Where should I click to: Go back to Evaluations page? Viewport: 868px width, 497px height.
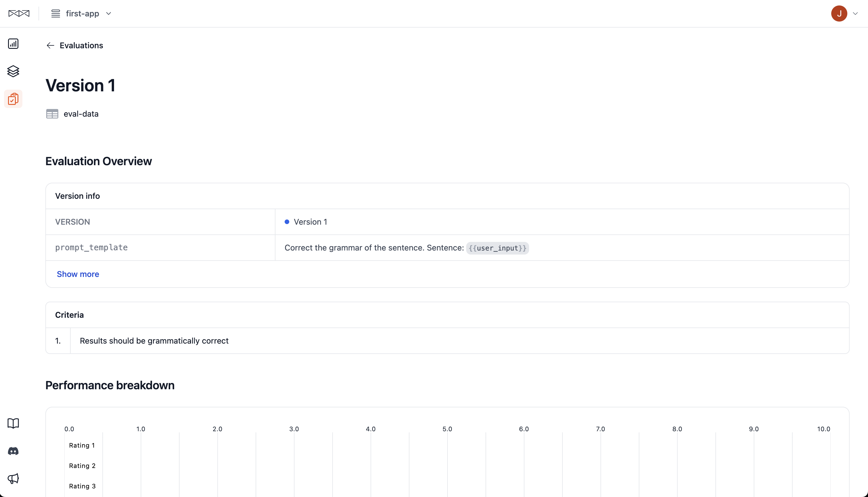(x=81, y=45)
